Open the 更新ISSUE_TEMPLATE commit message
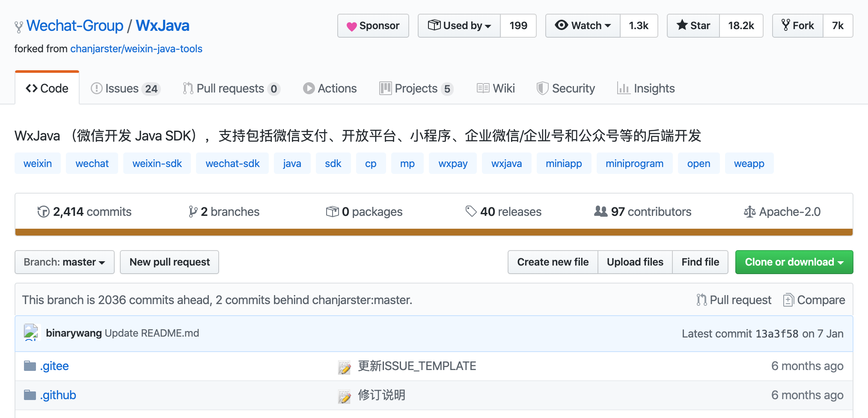The width and height of the screenshot is (868, 418). coord(417,366)
